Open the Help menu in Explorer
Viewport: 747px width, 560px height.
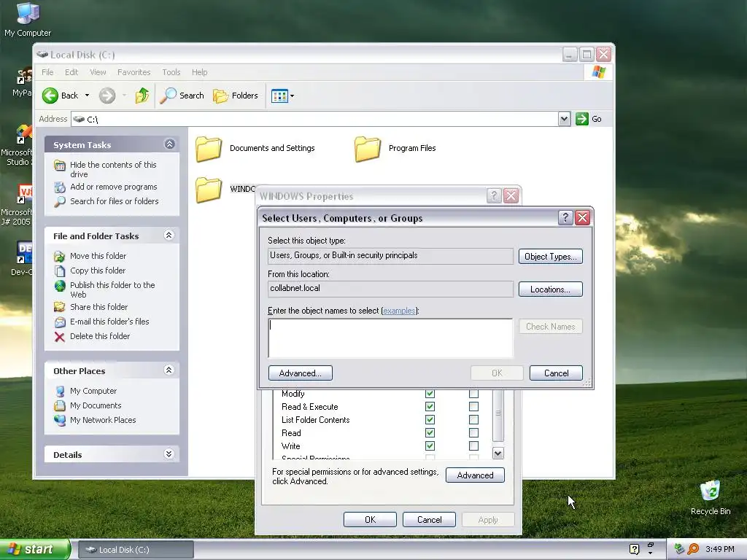tap(200, 72)
